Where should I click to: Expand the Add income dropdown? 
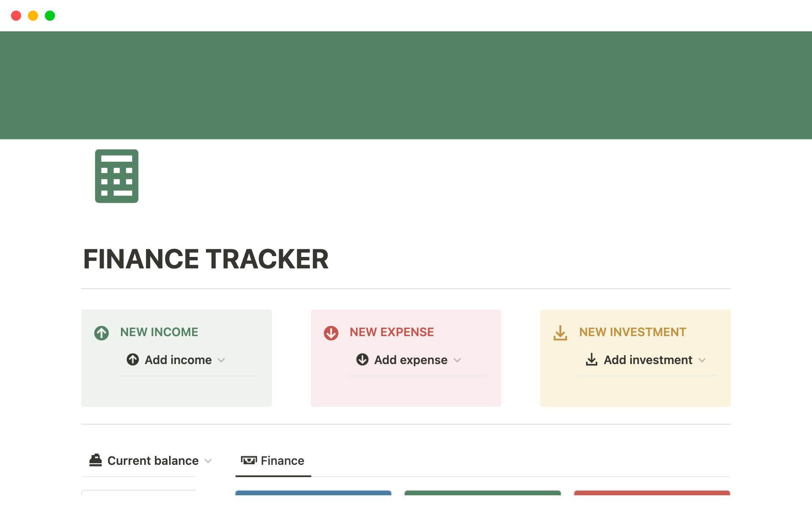click(x=221, y=359)
